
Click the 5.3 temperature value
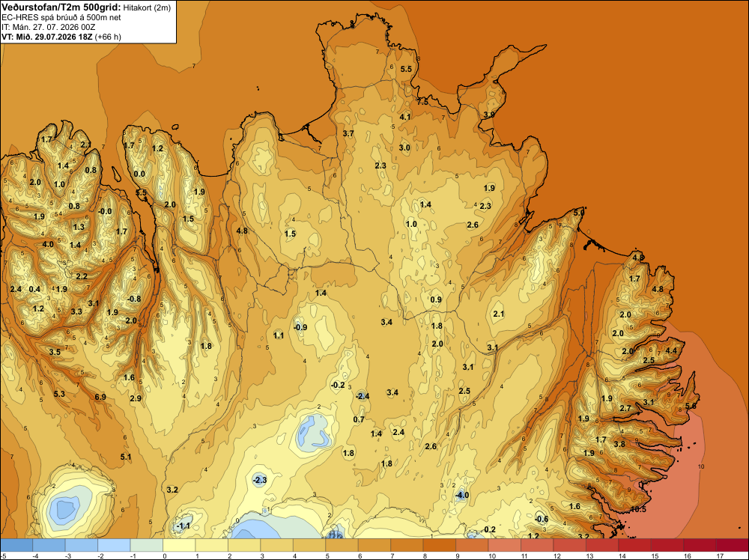[x=59, y=394]
